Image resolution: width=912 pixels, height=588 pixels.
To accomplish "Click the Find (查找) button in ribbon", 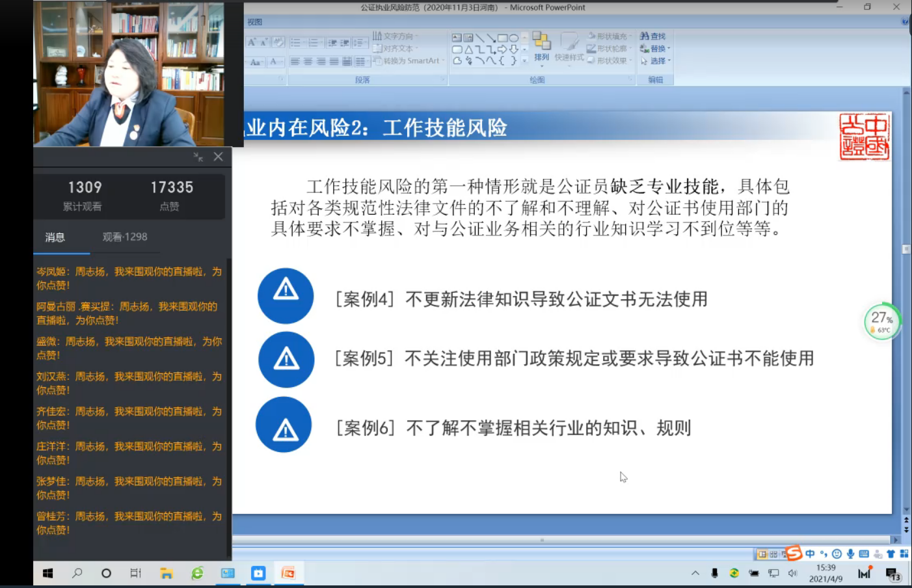I will click(653, 36).
